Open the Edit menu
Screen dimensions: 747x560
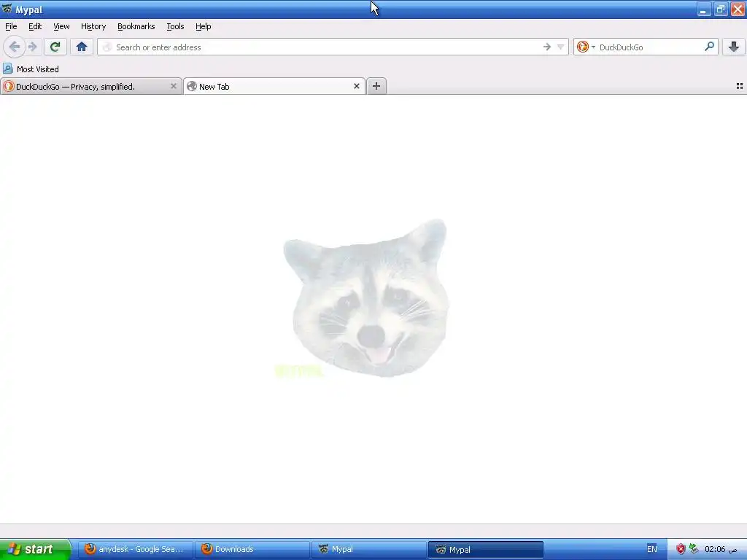[x=35, y=26]
